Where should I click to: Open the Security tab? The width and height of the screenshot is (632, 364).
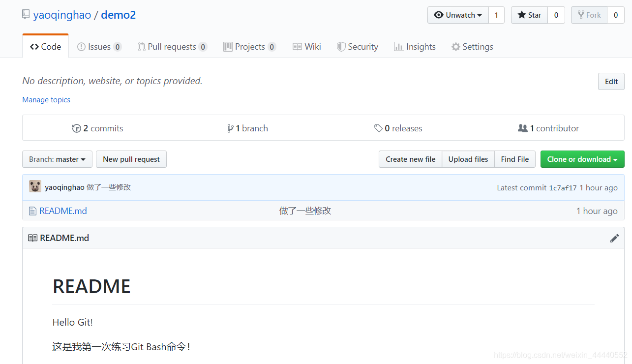(358, 47)
